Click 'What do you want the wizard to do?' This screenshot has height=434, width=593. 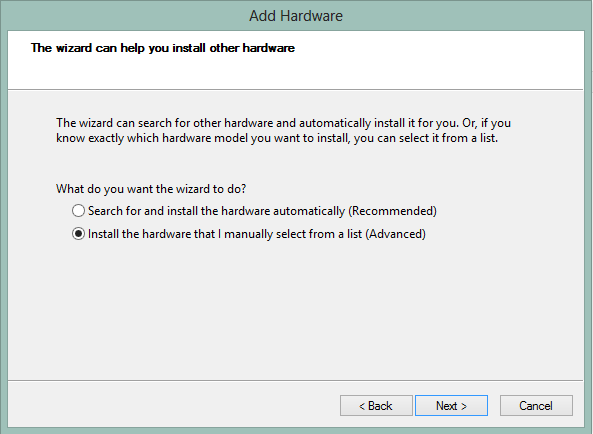click(151, 189)
